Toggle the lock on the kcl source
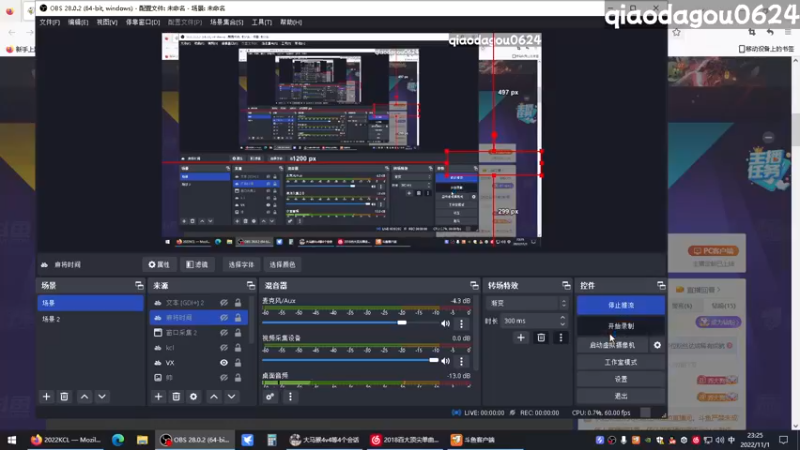The image size is (800, 450). pyautogui.click(x=238, y=347)
